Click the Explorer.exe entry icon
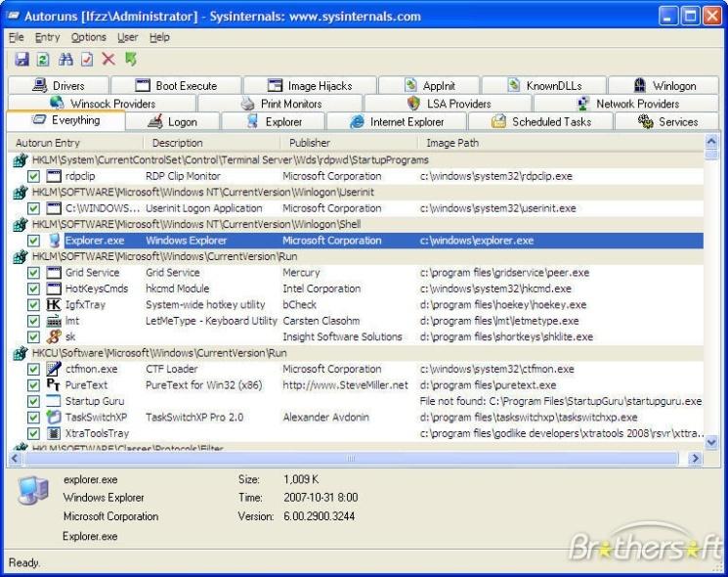This screenshot has width=728, height=577. click(55, 241)
